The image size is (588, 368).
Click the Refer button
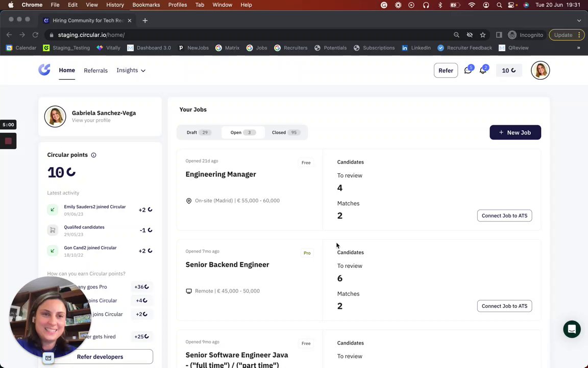click(x=446, y=70)
